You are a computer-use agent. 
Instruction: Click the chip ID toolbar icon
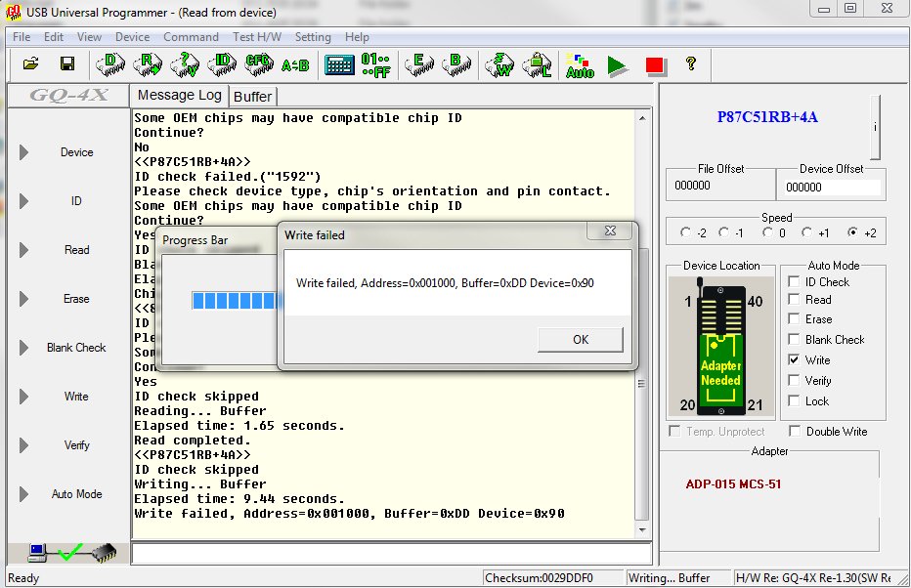coord(223,64)
